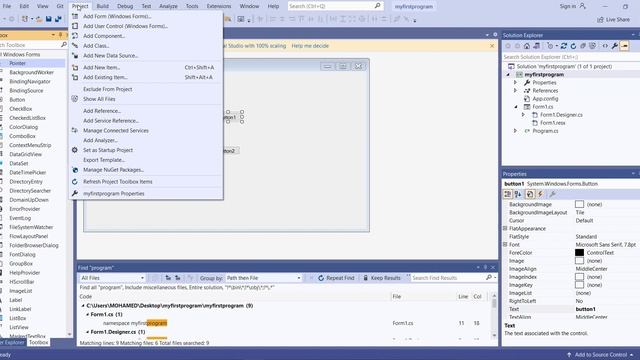This screenshot has width=640, height=360.
Task: Select Set as Startup Project
Action: (147, 150)
